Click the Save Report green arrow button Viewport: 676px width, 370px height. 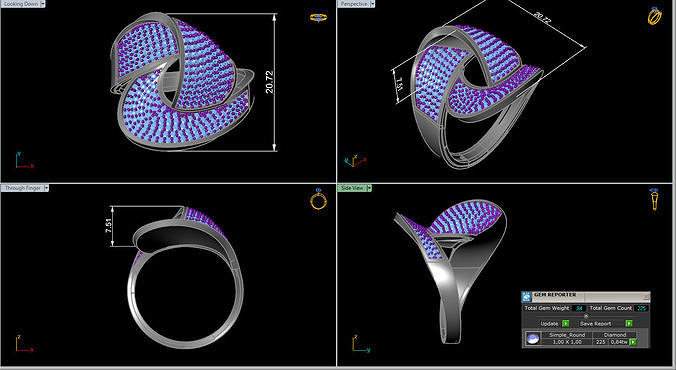(629, 323)
